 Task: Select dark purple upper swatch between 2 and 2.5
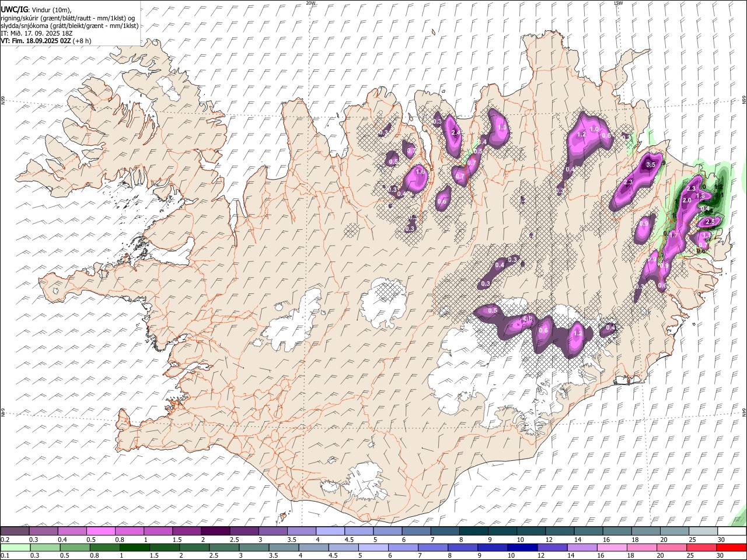pyautogui.click(x=215, y=531)
